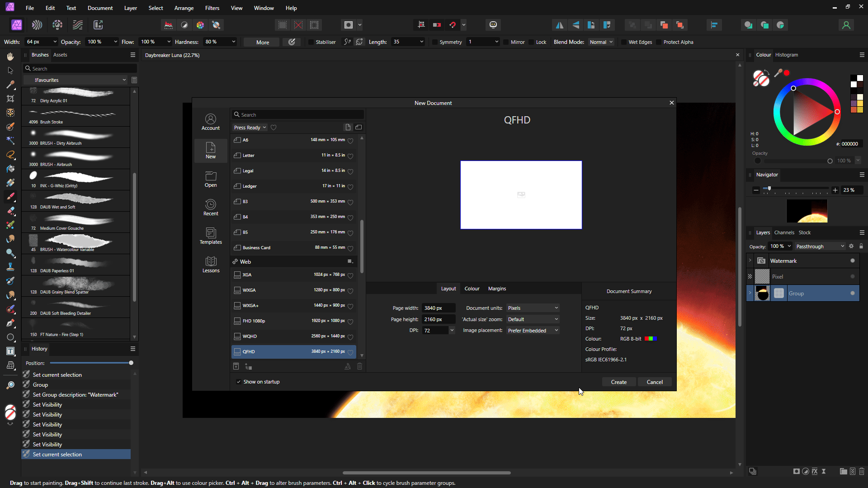This screenshot has height=488, width=868.
Task: Open the Lessons section in New Document dialog
Action: 211,265
